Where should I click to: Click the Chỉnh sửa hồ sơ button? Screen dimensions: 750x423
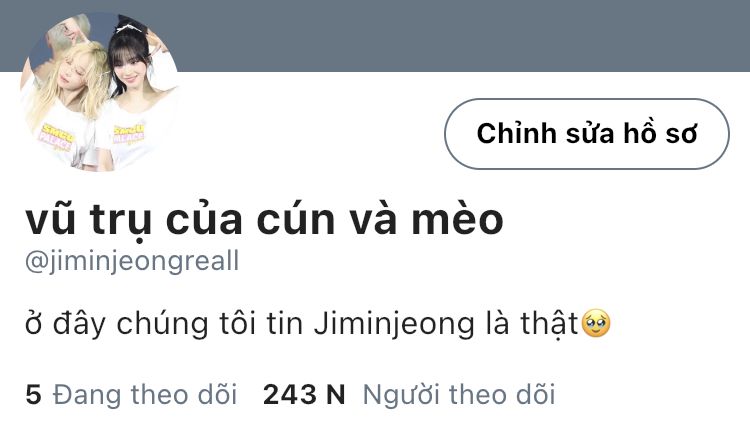tap(587, 134)
